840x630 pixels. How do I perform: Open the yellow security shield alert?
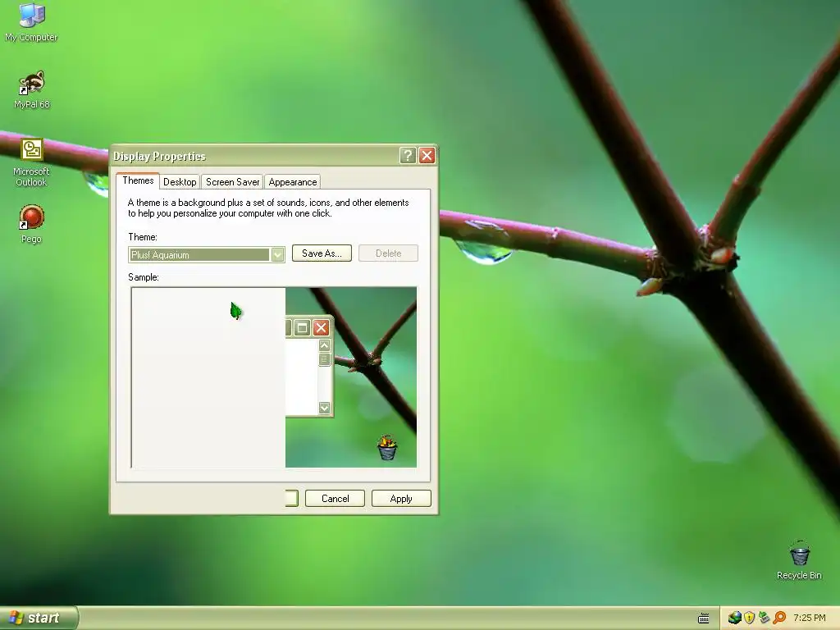749,618
